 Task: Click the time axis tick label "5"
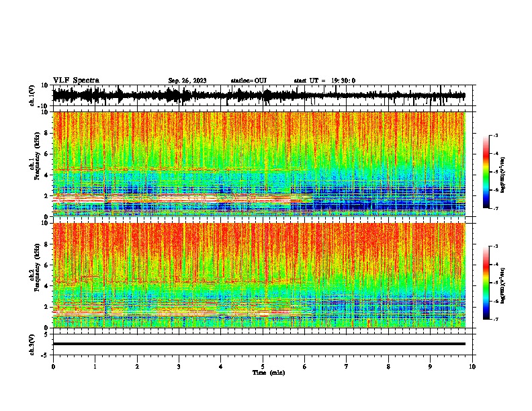click(x=263, y=367)
